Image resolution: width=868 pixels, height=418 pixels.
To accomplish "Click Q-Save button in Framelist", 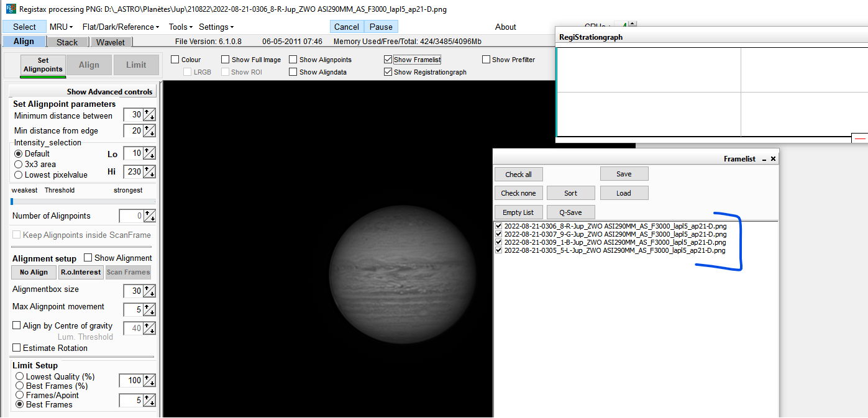I will coord(570,212).
